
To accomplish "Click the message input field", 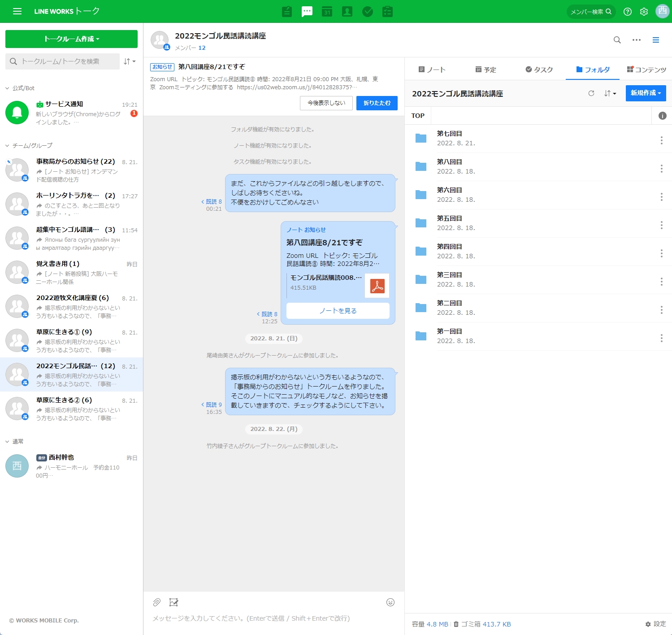I will [x=269, y=618].
